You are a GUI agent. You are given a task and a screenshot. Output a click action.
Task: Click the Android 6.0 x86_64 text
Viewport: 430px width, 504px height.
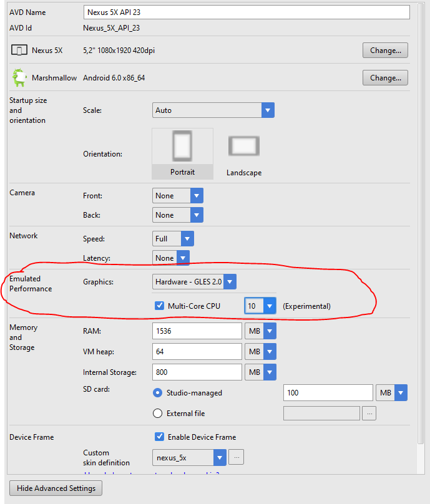[114, 78]
